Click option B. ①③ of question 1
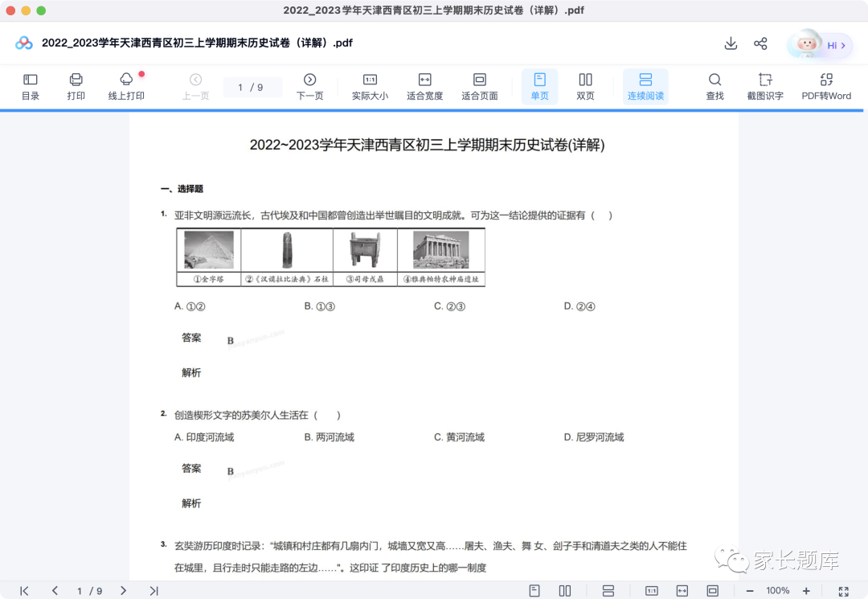Viewport: 868px width, 599px height. pos(319,306)
